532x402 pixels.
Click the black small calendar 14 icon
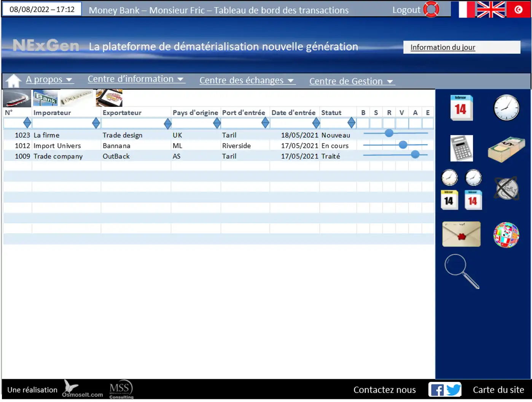pyautogui.click(x=449, y=200)
